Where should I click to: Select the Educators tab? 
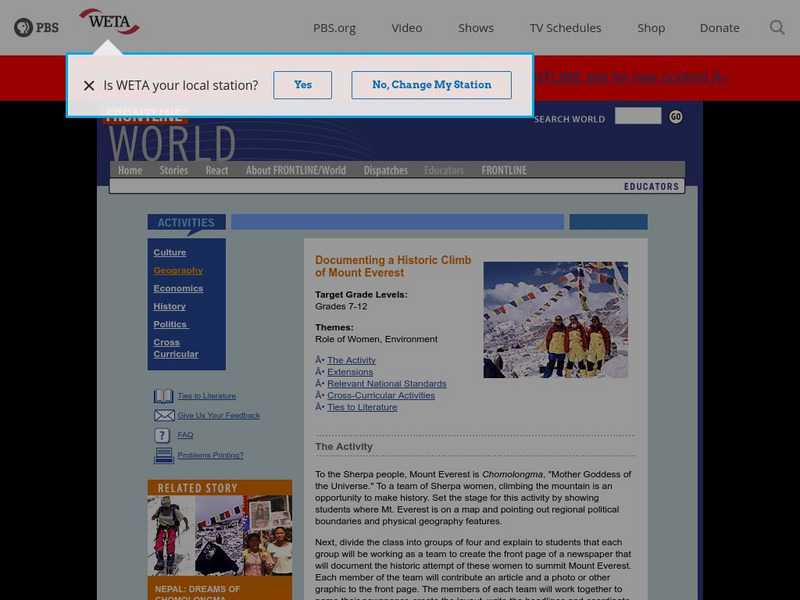pos(444,170)
